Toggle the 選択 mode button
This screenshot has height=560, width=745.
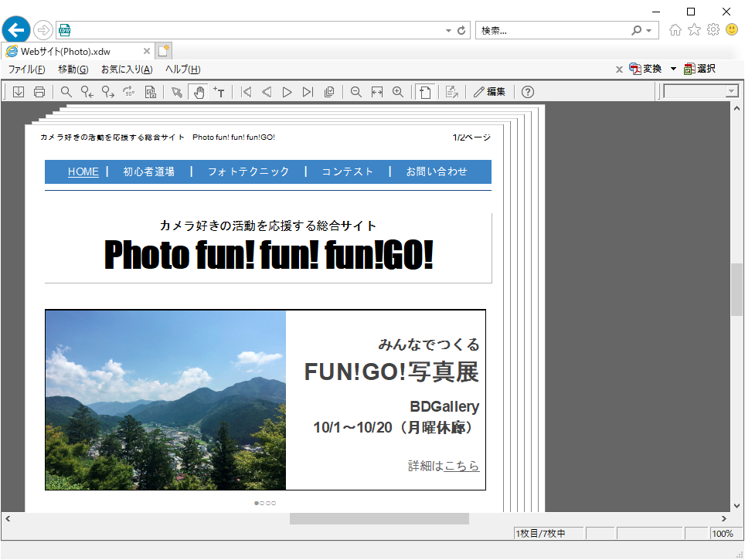[x=699, y=69]
